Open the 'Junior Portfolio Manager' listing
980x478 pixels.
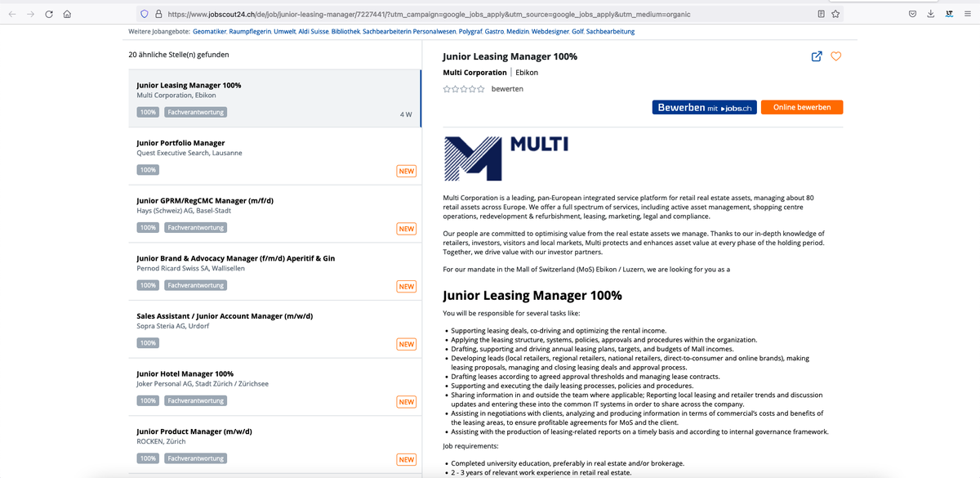point(180,143)
